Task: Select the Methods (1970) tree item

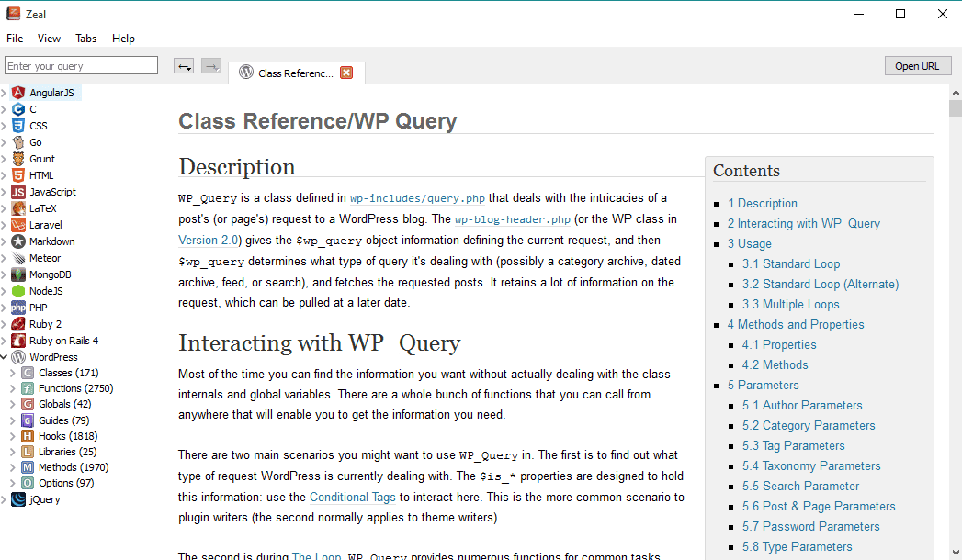Action: click(x=74, y=467)
